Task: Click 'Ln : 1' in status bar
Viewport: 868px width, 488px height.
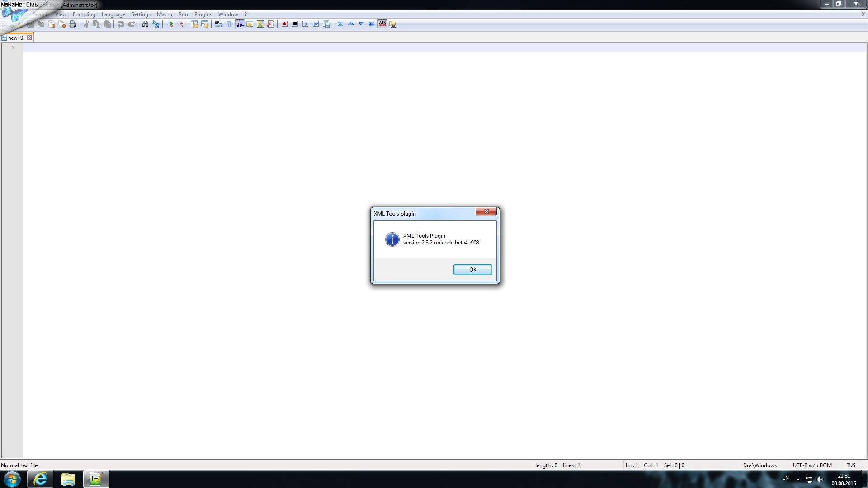Action: click(x=632, y=465)
